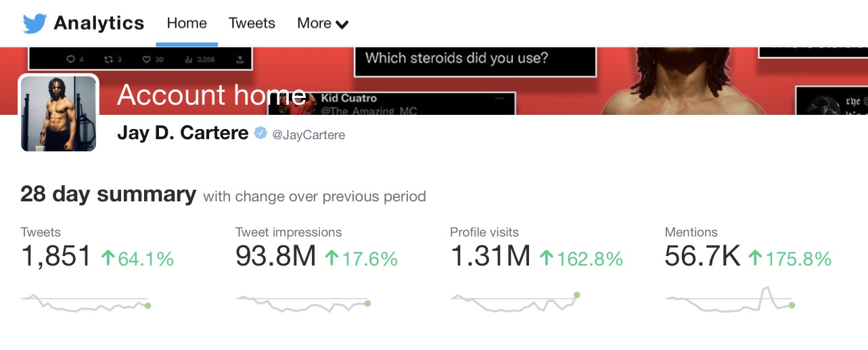Image resolution: width=868 pixels, height=350 pixels.
Task: Click the green arrow beside 175.8%
Action: click(x=756, y=257)
